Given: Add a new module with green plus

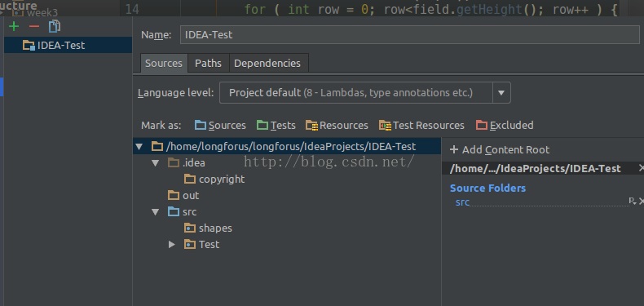Looking at the screenshot, I should click(x=14, y=27).
